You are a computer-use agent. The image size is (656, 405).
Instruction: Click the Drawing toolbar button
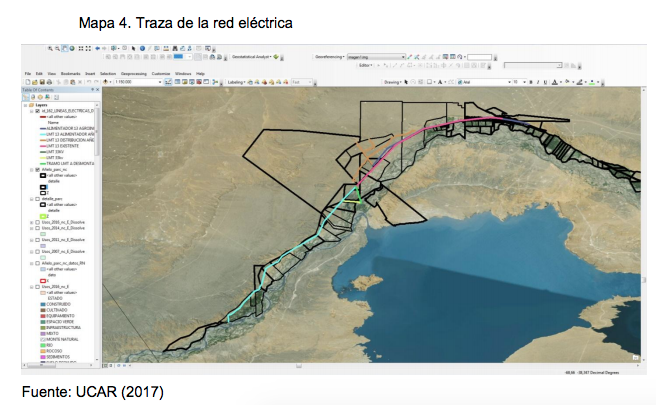(392, 82)
